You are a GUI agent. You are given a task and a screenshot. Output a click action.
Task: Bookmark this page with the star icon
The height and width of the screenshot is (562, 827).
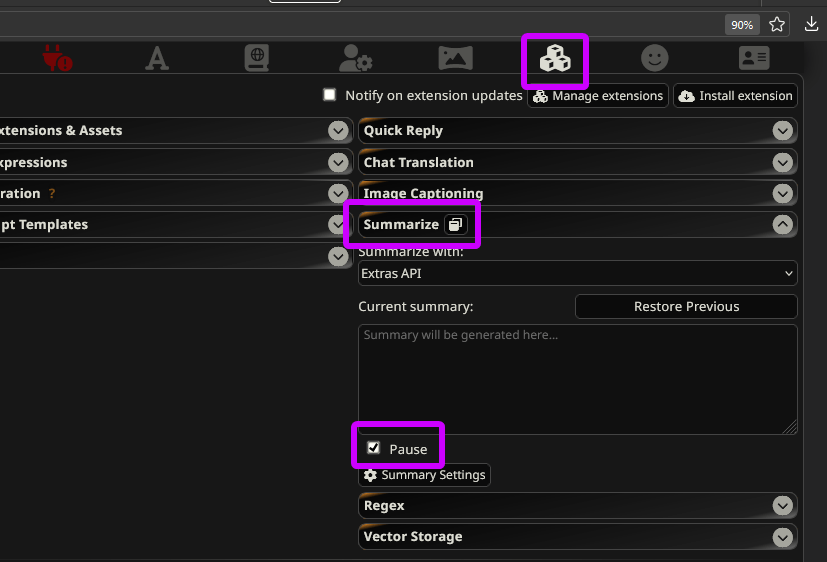pyautogui.click(x=777, y=24)
